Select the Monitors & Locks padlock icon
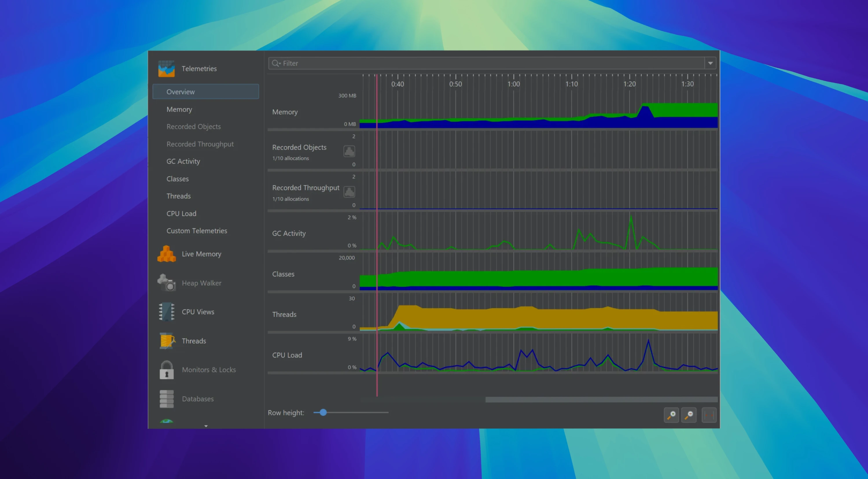The height and width of the screenshot is (479, 868). [166, 370]
